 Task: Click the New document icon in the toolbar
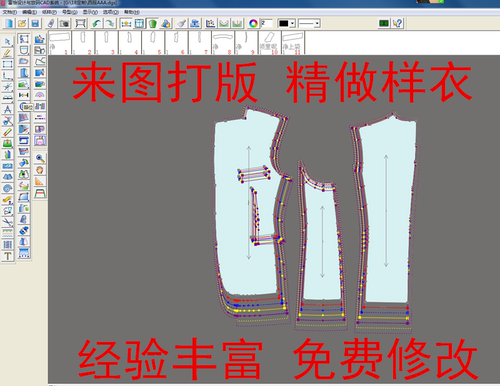tap(9, 23)
